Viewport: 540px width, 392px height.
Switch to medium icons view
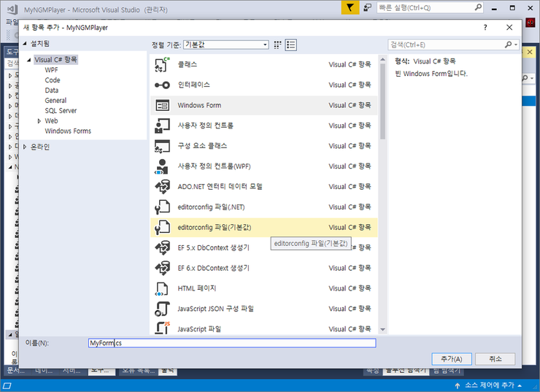277,45
